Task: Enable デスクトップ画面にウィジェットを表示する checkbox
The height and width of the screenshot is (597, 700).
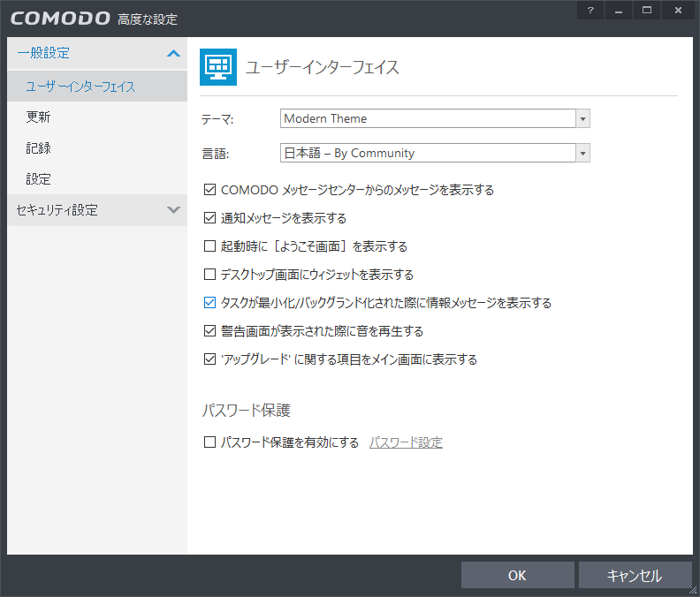Action: click(x=209, y=274)
